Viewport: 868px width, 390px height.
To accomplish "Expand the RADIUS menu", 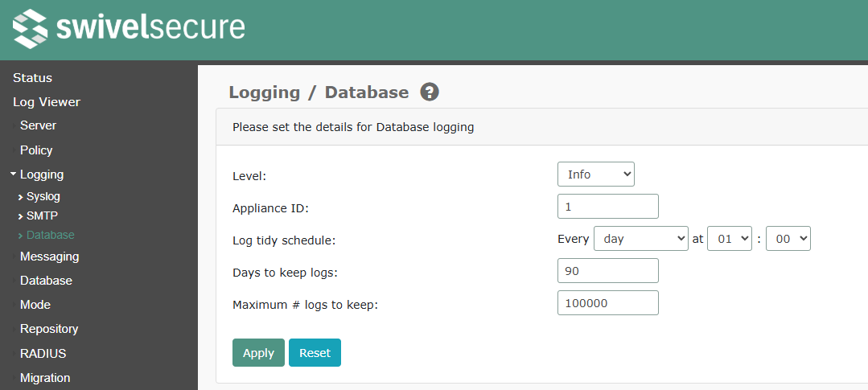I will 43,354.
